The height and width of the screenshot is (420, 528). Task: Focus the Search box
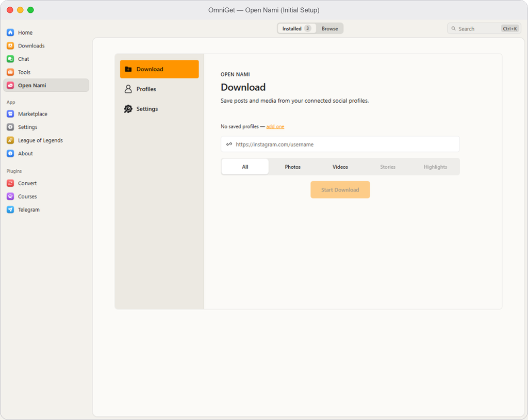coord(484,29)
